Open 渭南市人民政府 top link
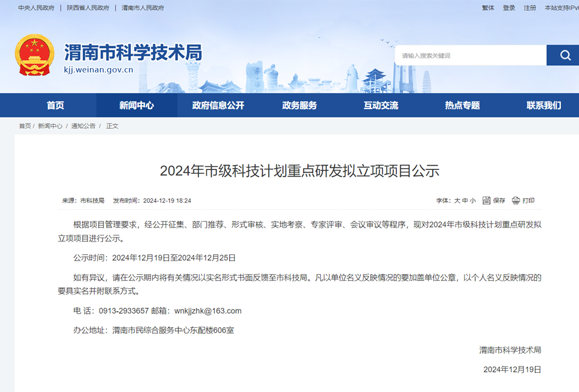The image size is (579, 392). (142, 8)
